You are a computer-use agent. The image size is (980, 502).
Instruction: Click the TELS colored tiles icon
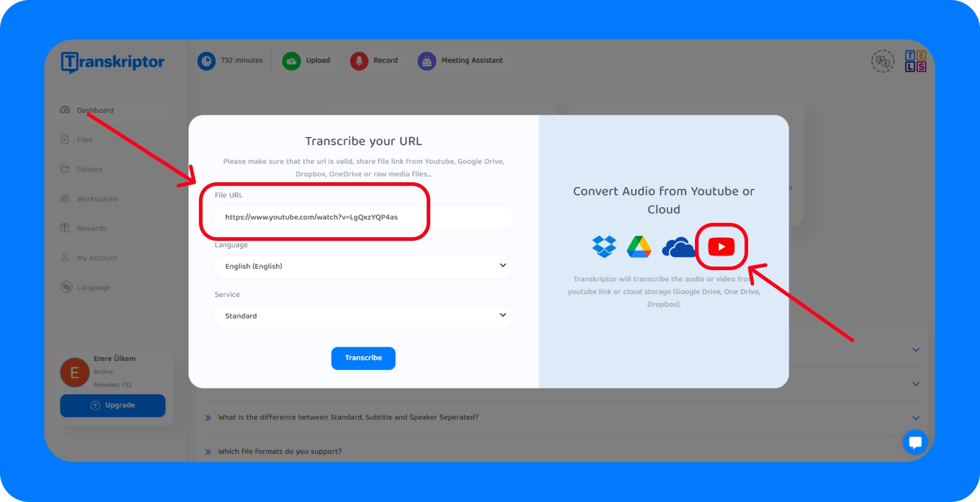[x=915, y=61]
